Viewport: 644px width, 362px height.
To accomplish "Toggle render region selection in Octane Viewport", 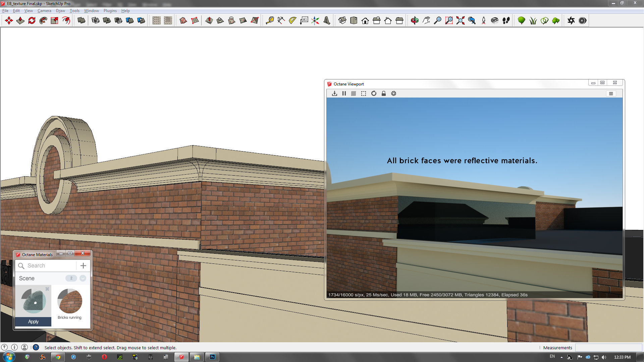I will [364, 94].
